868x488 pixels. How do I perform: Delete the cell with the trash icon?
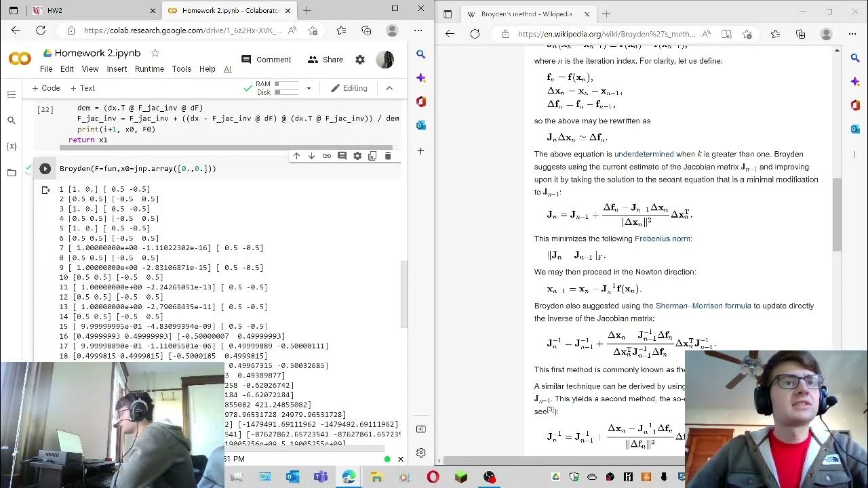[387, 156]
